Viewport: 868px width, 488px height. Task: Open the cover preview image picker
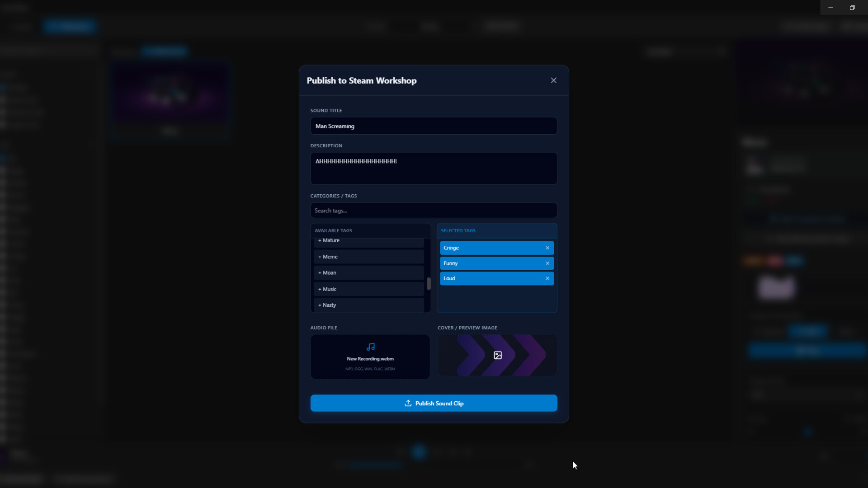point(497,356)
